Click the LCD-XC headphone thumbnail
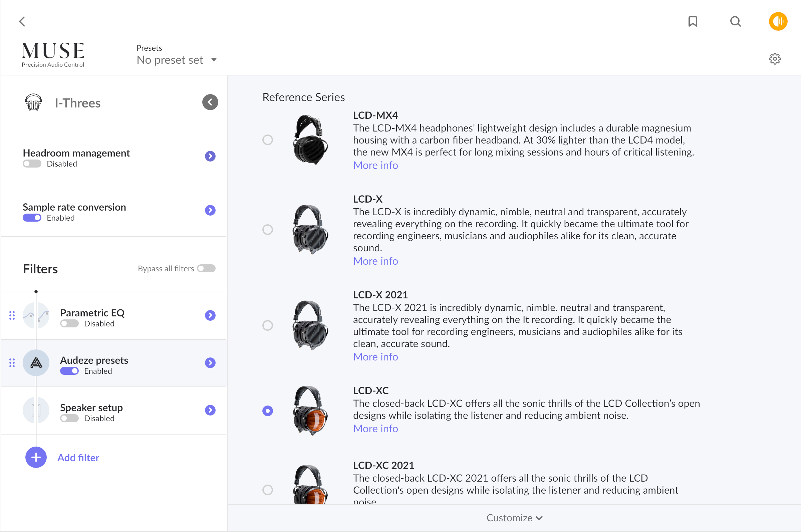The height and width of the screenshot is (532, 801). click(310, 411)
